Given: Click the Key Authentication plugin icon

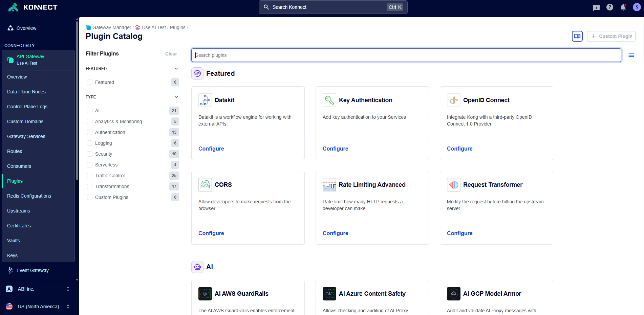Looking at the screenshot, I should [x=329, y=100].
